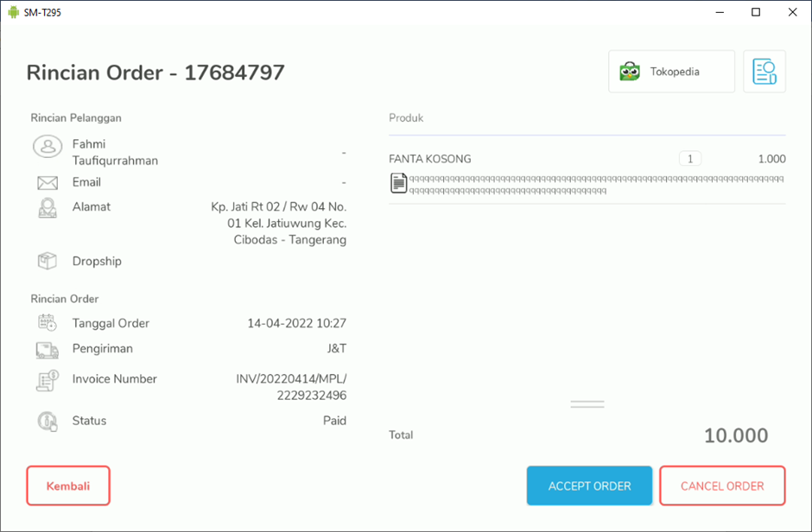Click the Tanggal Order calendar icon

[x=48, y=323]
